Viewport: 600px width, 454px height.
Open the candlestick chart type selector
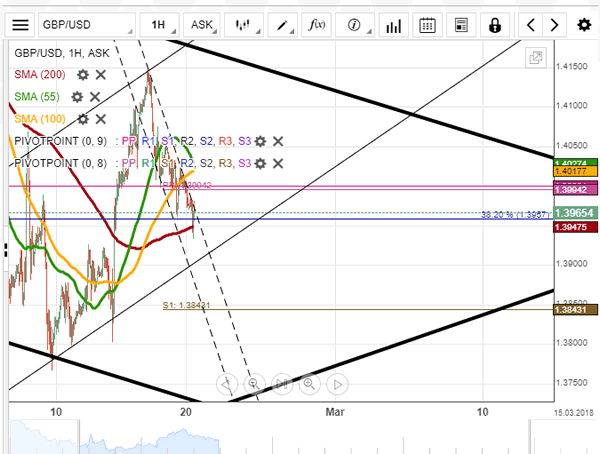click(x=241, y=24)
